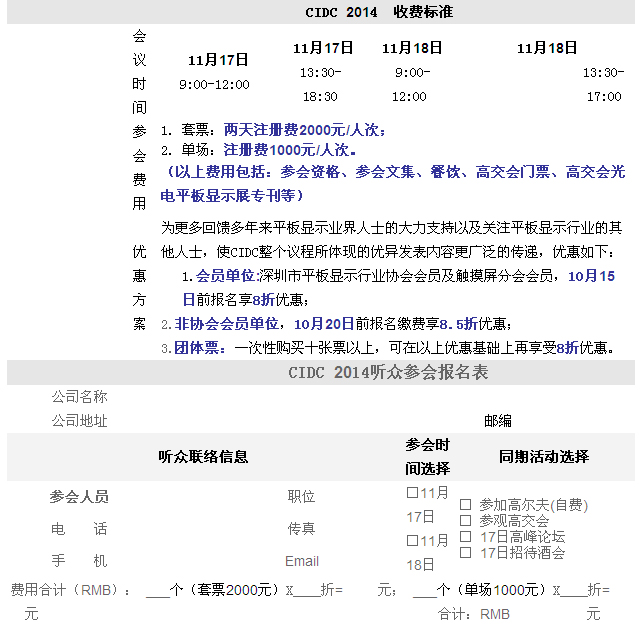Click the 公司名称 field label
Screen dimensions: 640x626
(x=79, y=397)
